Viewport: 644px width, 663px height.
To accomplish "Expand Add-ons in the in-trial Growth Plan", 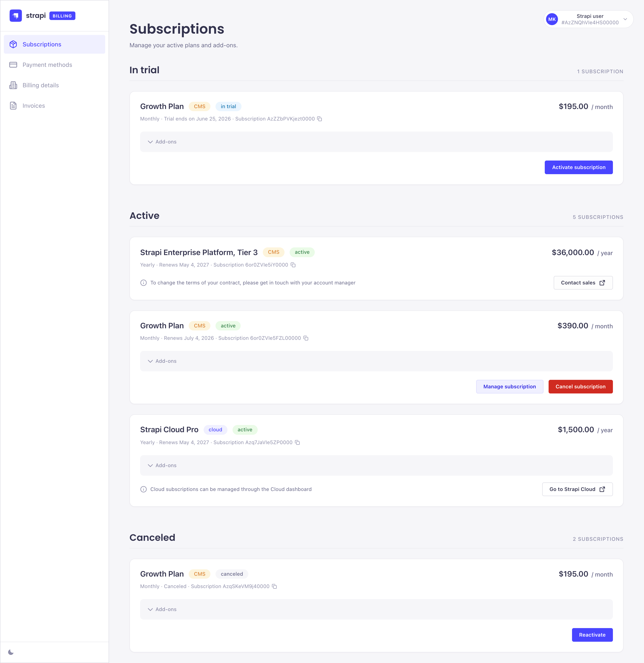I will [x=376, y=142].
